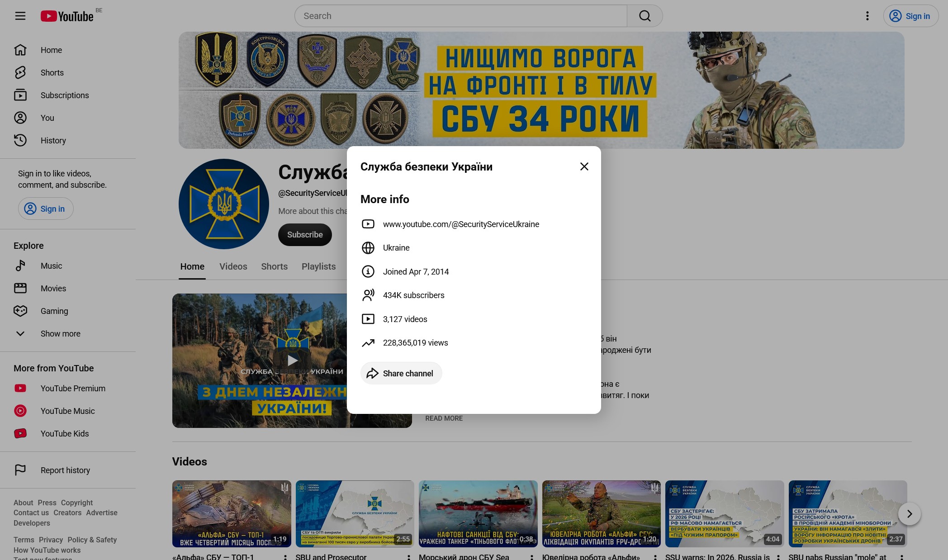948x560 pixels.
Task: Open the 2:37 SBU nabs mole thumbnail
Action: [x=848, y=514]
